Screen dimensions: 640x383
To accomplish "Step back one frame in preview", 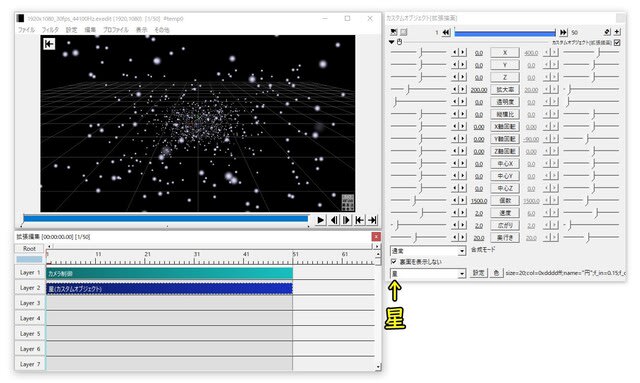I will (334, 220).
